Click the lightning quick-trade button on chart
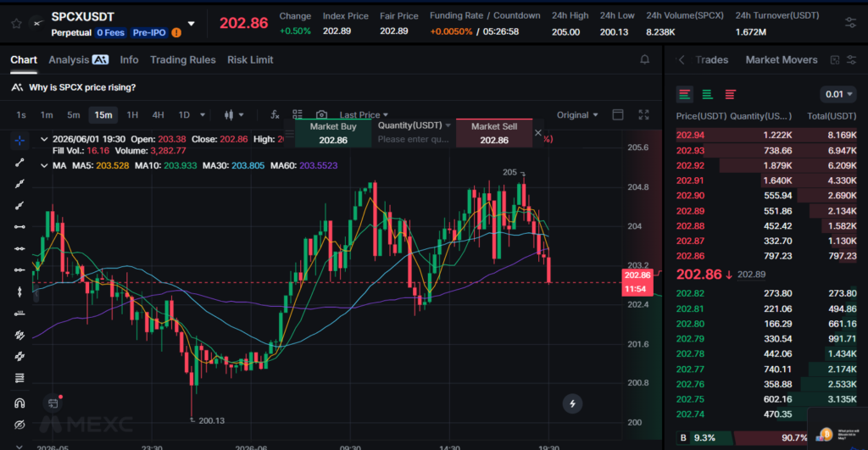The image size is (868, 450). pyautogui.click(x=572, y=403)
